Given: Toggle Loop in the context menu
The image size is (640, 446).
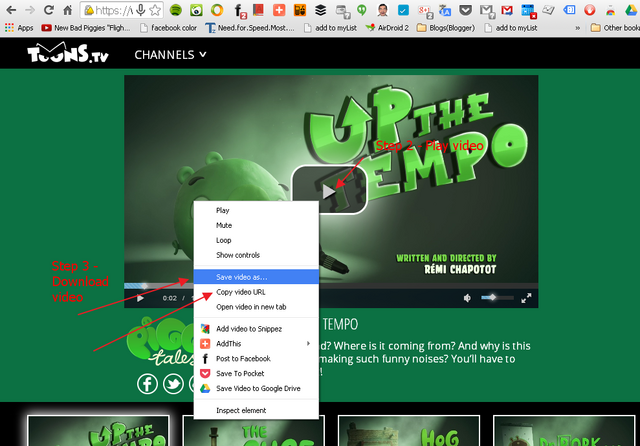Looking at the screenshot, I should 256,240.
